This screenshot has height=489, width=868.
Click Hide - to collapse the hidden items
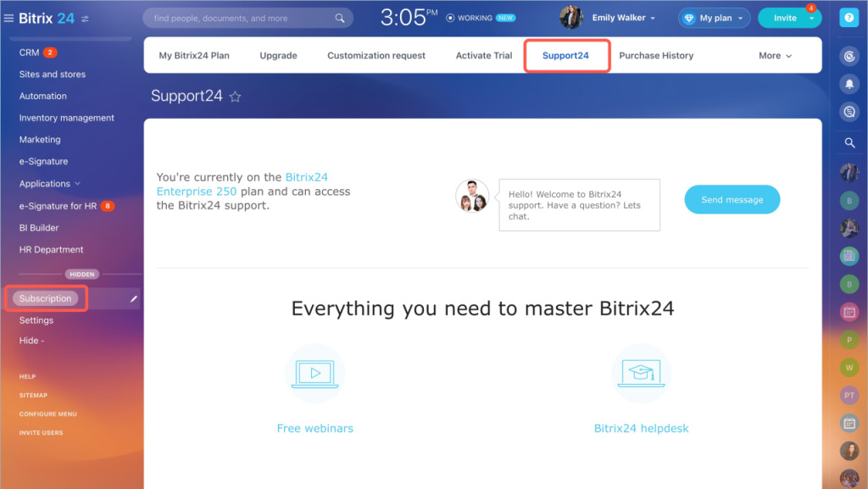click(x=31, y=341)
